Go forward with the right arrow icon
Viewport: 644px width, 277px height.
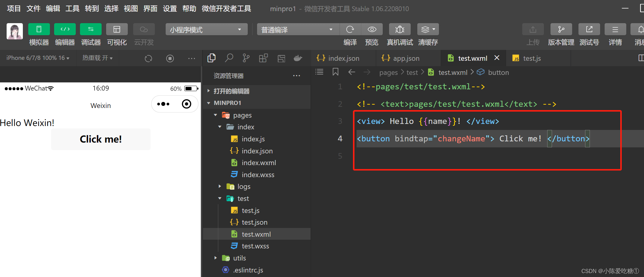(x=367, y=72)
